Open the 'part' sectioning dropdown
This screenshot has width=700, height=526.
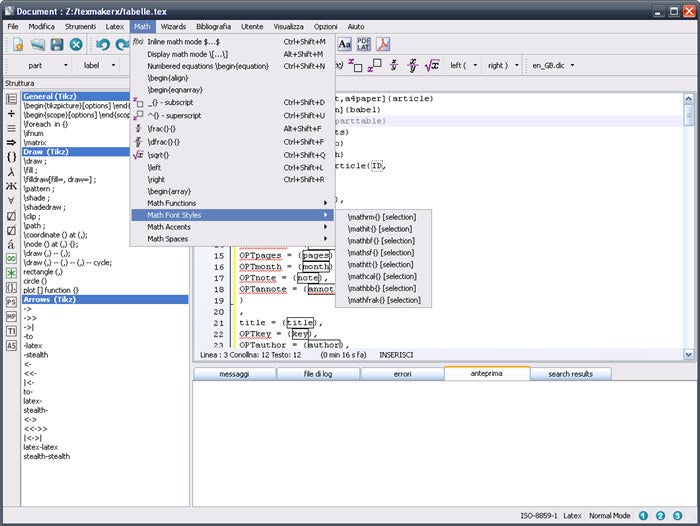(44, 65)
